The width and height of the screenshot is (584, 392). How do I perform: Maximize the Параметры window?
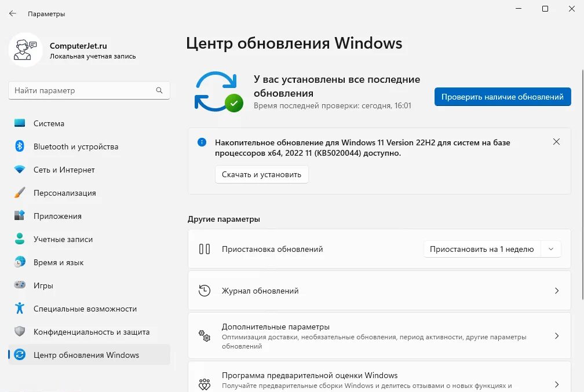545,9
